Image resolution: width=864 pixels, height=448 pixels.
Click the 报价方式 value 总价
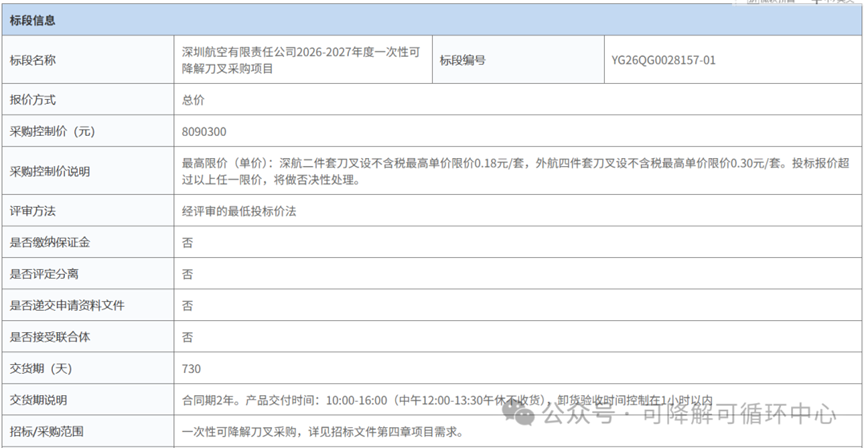point(193,101)
